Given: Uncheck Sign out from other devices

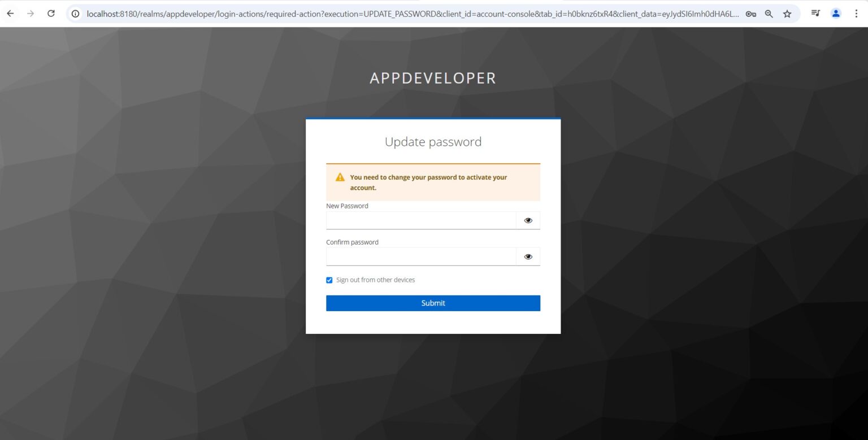Looking at the screenshot, I should tap(329, 280).
